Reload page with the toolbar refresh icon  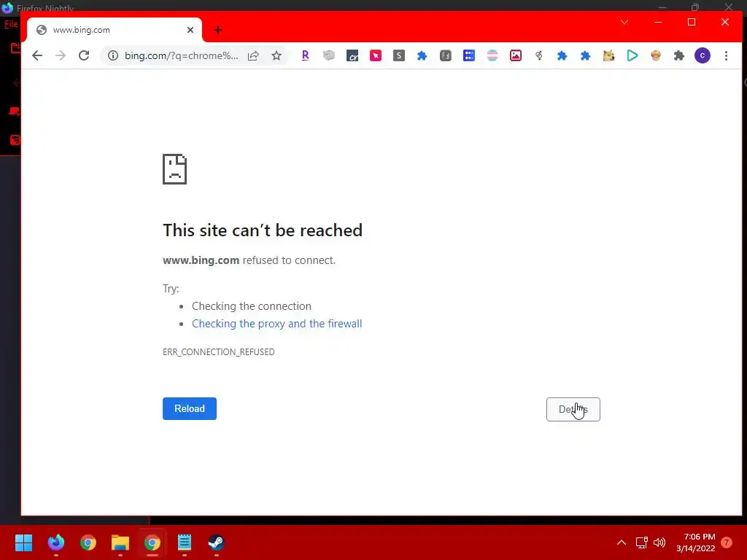point(84,55)
